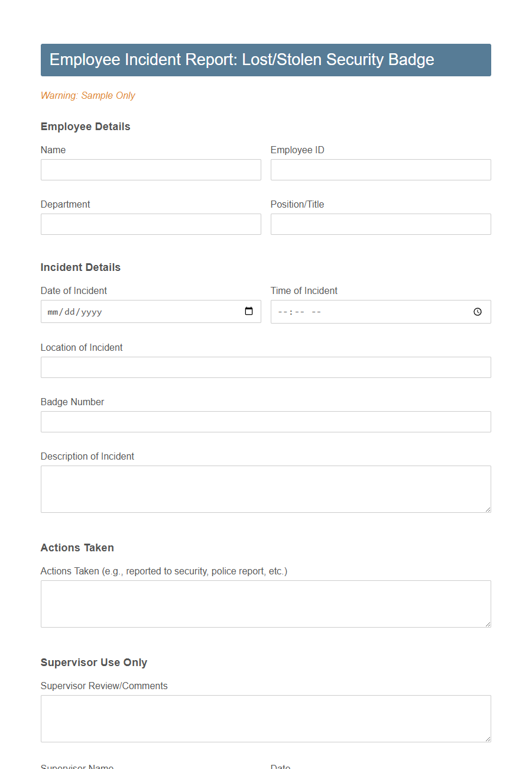Click the Employee Incident Report title banner
The height and width of the screenshot is (769, 532).
click(x=265, y=60)
